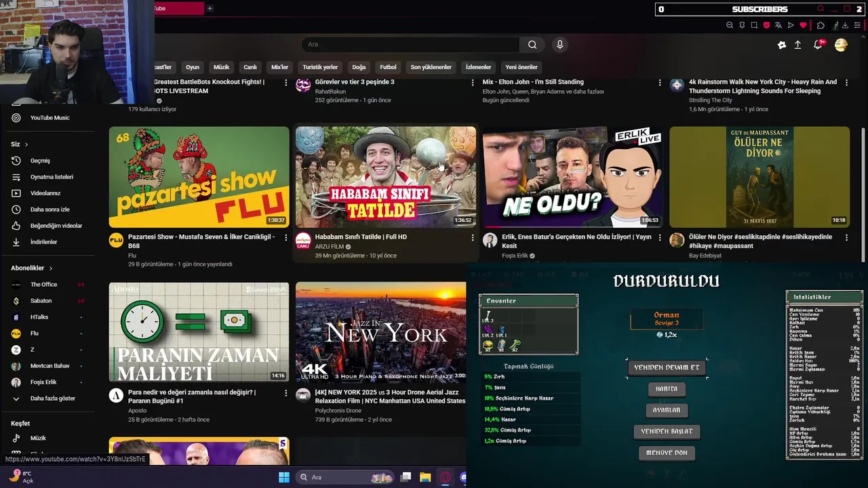Open browser easy setup sliders icon
The image size is (868, 488).
[858, 25]
